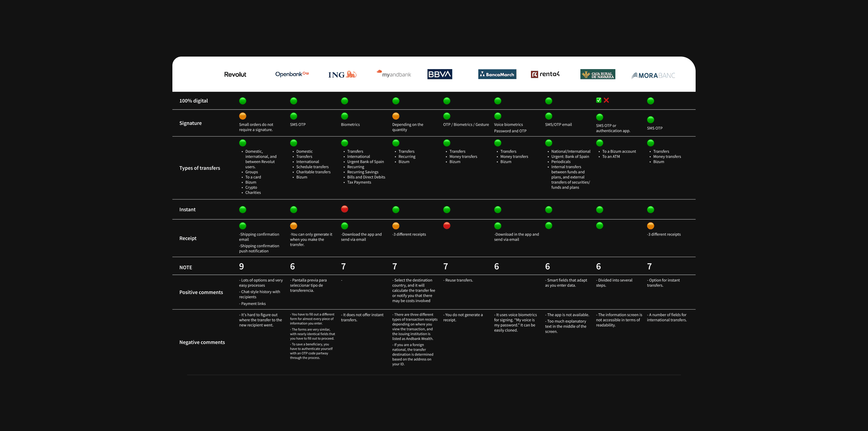
Task: Click the BancaMarch logo
Action: [497, 74]
